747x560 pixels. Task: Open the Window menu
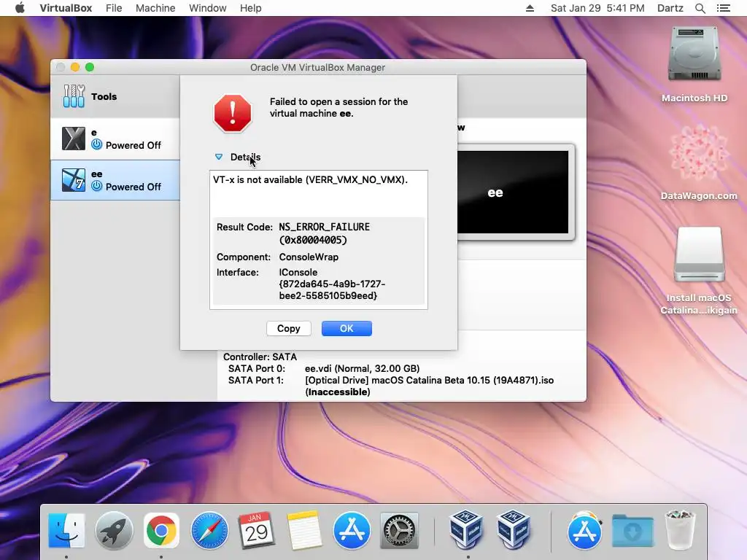208,8
